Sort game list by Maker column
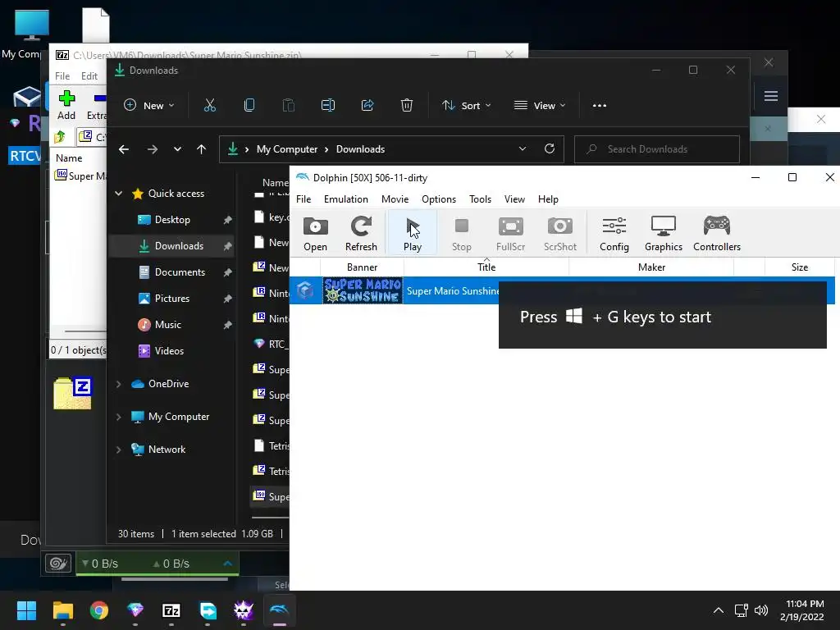Screen dimensions: 840x630 pyautogui.click(x=651, y=267)
